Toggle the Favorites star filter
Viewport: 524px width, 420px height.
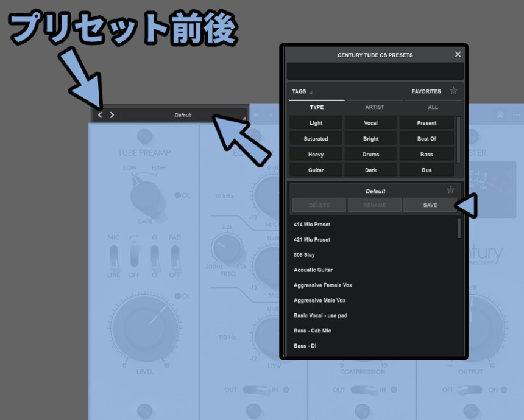[453, 91]
